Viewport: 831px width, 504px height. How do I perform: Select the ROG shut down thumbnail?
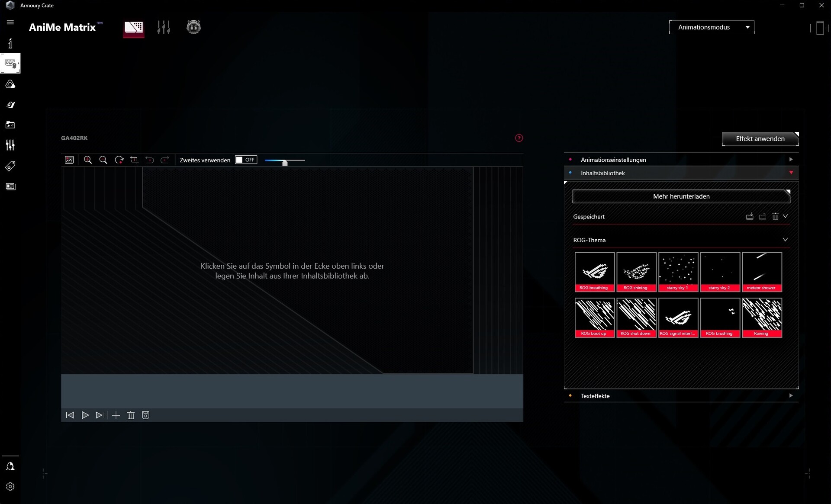(x=636, y=318)
